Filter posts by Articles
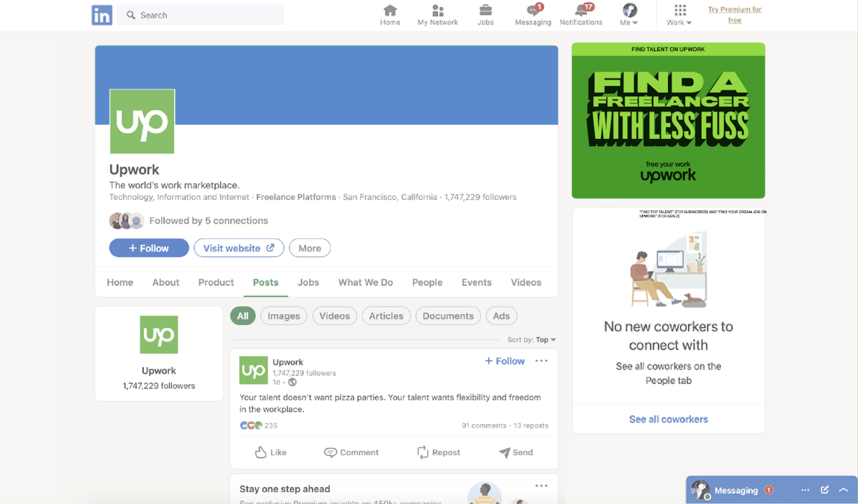 pos(386,316)
